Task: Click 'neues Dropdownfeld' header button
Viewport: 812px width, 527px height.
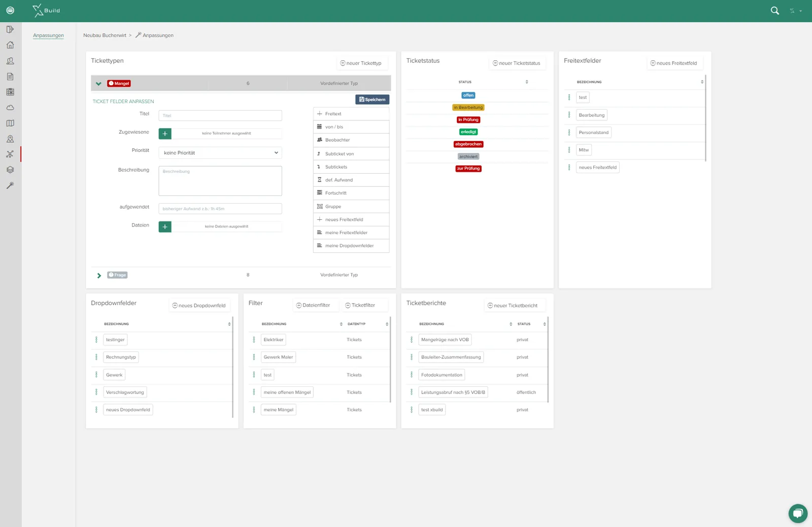Action: point(199,306)
